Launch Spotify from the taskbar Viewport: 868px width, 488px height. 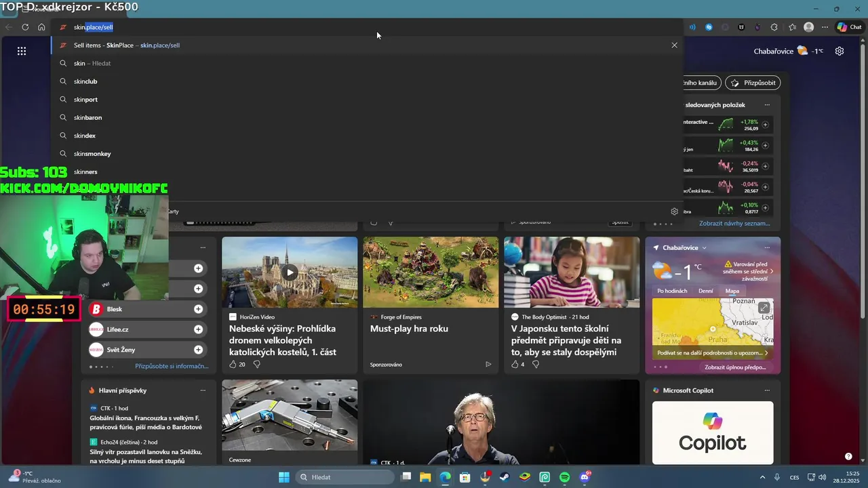pyautogui.click(x=565, y=477)
